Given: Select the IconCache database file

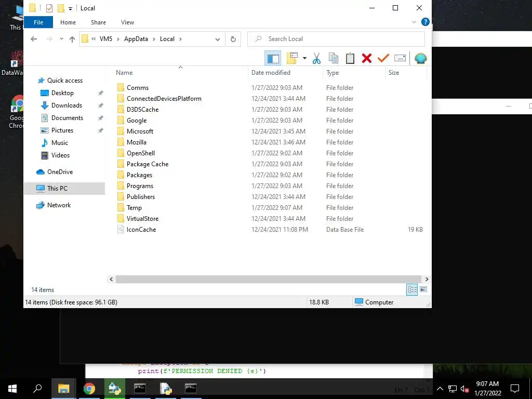Looking at the screenshot, I should [141, 230].
